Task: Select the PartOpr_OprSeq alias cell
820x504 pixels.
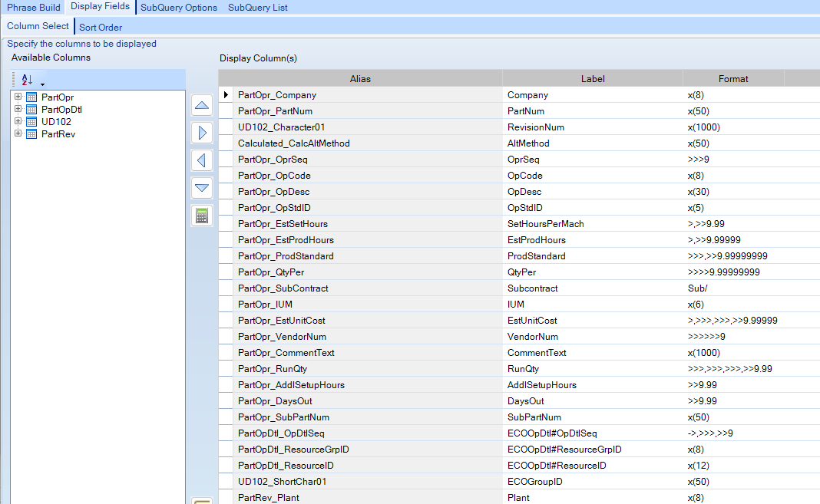Action: (x=368, y=160)
